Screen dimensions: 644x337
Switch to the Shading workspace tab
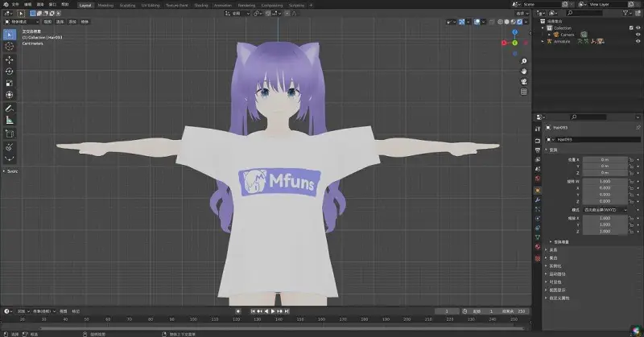tap(201, 6)
